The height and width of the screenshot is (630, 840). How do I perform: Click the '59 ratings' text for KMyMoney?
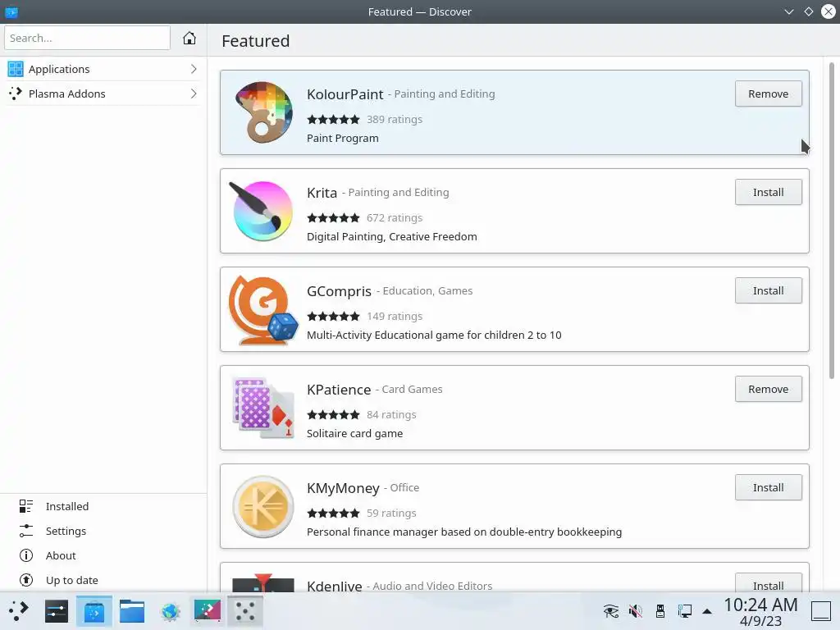click(391, 514)
